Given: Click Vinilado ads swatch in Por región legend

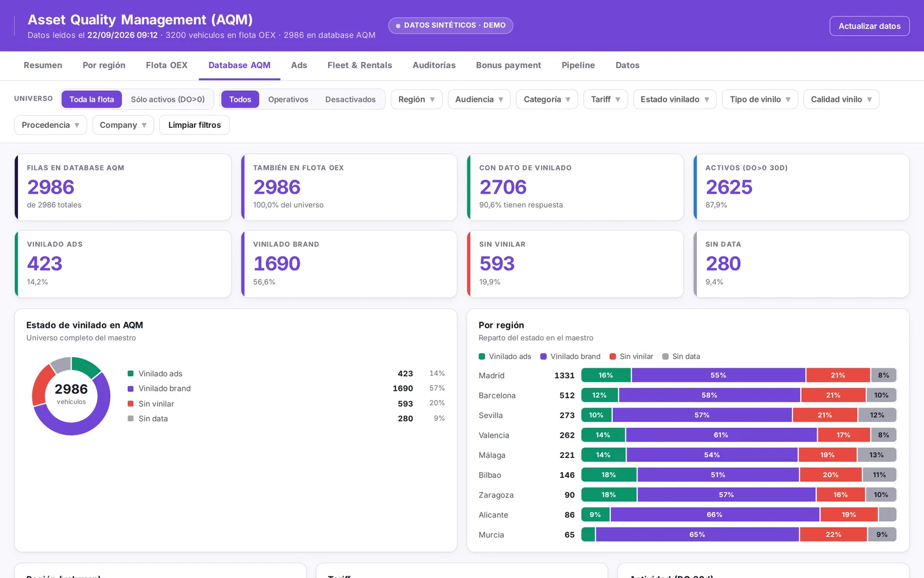Looking at the screenshot, I should pyautogui.click(x=482, y=357).
